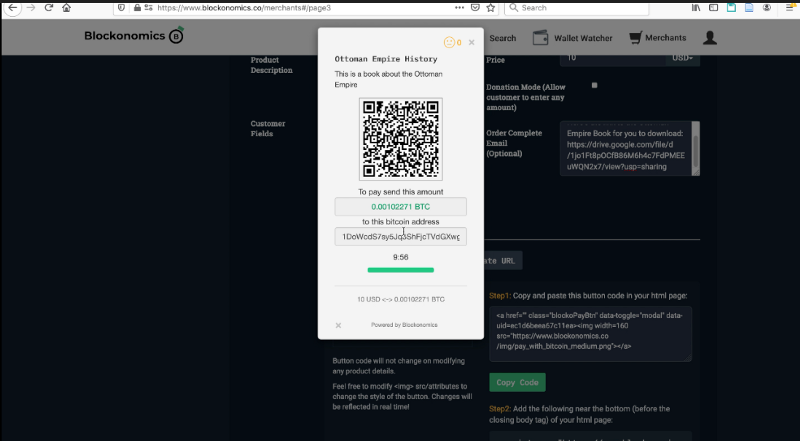Click the Price input field
The image size is (800, 441).
click(613, 58)
